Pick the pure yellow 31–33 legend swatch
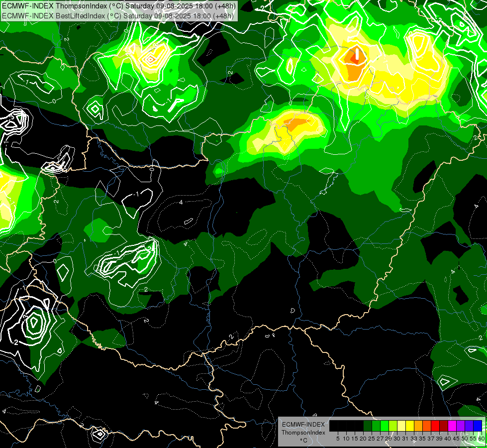The width and height of the screenshot is (487, 448). pyautogui.click(x=410, y=426)
